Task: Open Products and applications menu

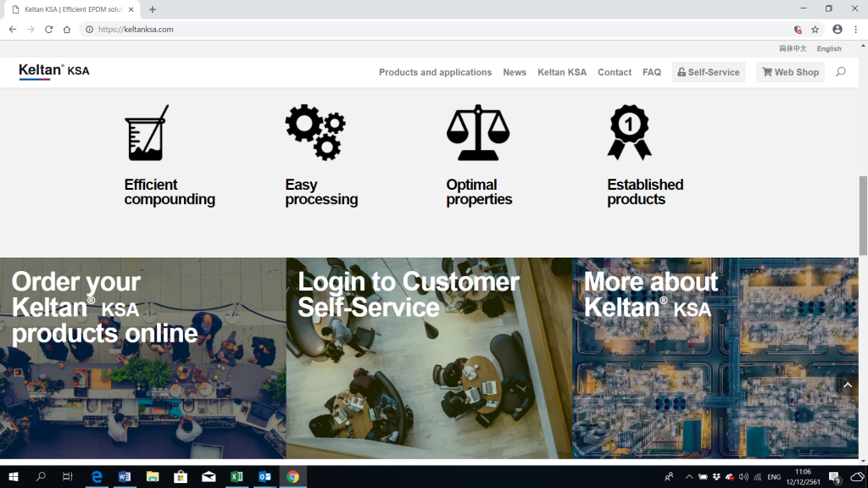Action: 435,72
